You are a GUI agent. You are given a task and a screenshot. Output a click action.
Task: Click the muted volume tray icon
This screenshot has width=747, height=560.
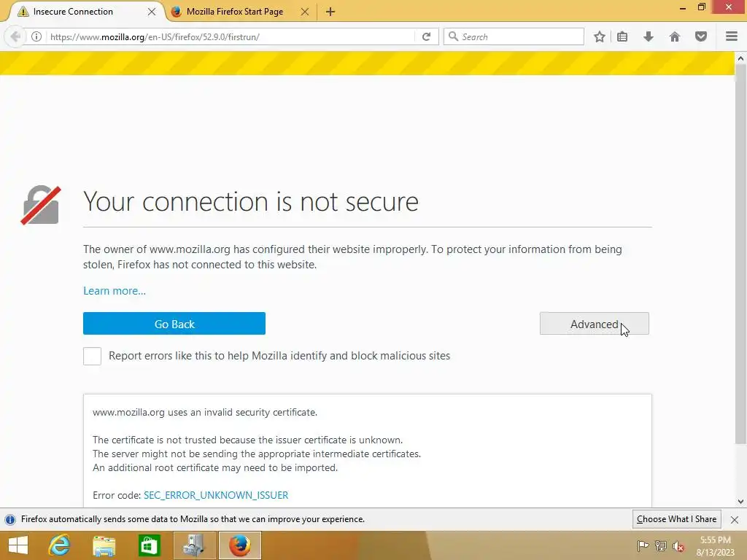pyautogui.click(x=678, y=546)
